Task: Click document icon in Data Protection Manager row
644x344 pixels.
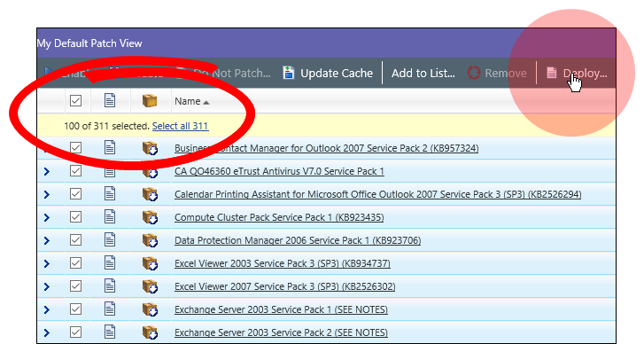Action: click(x=110, y=239)
